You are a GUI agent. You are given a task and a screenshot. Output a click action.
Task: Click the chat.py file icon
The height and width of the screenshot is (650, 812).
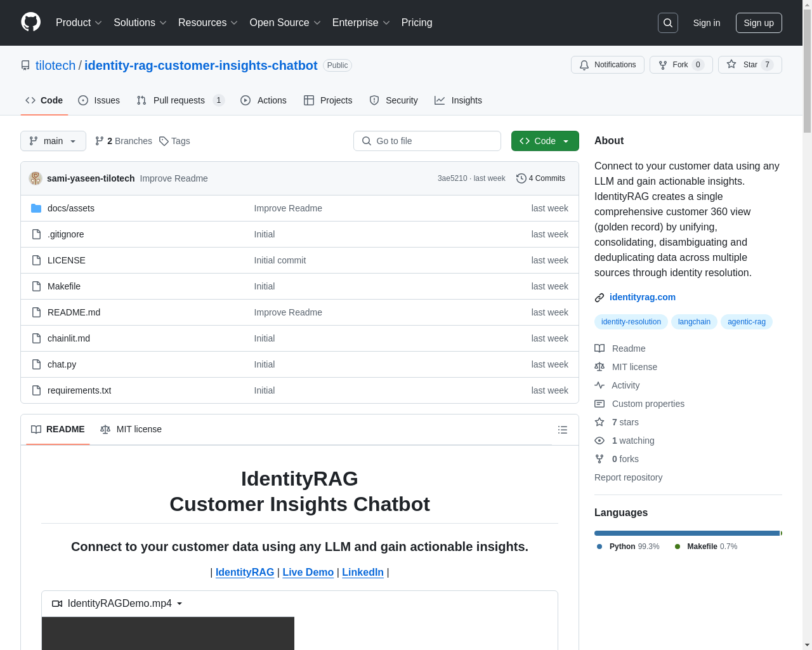[x=36, y=364]
